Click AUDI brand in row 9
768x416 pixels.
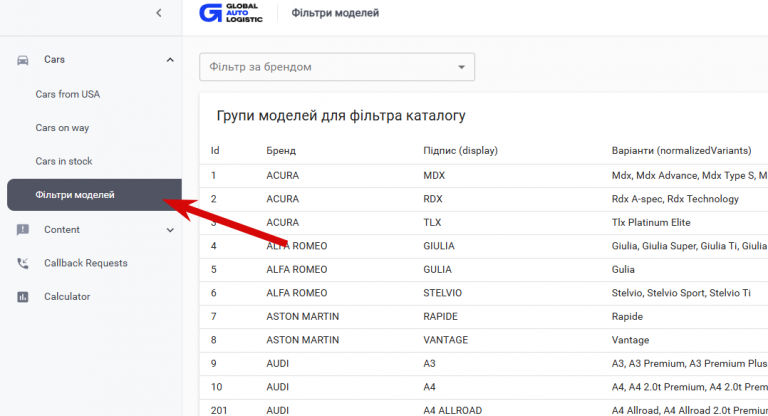(x=278, y=364)
